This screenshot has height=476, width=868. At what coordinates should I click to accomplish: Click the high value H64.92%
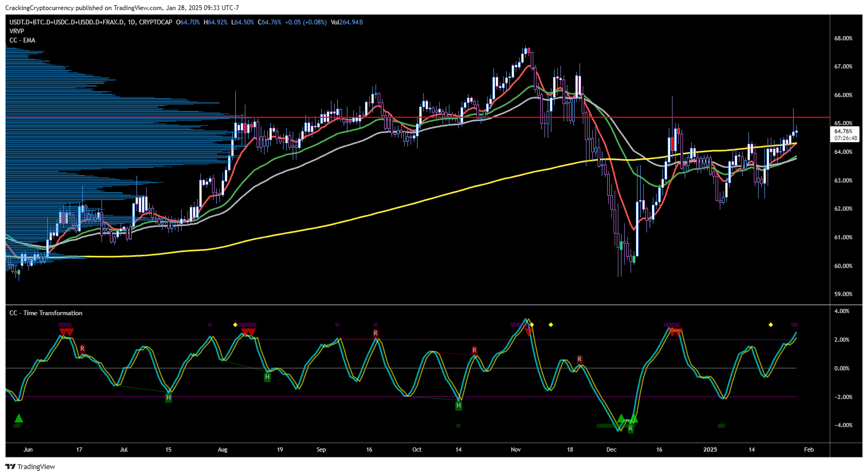(216, 22)
